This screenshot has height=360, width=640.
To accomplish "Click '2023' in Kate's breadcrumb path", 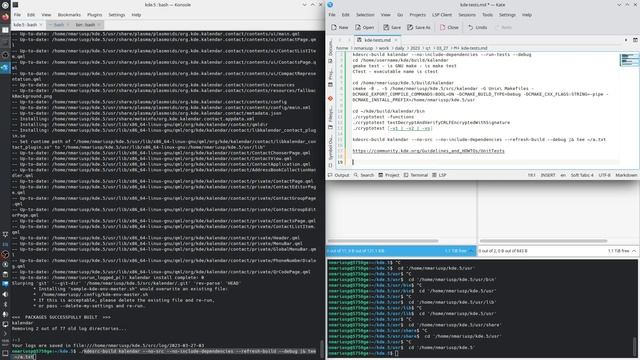I will click(415, 48).
